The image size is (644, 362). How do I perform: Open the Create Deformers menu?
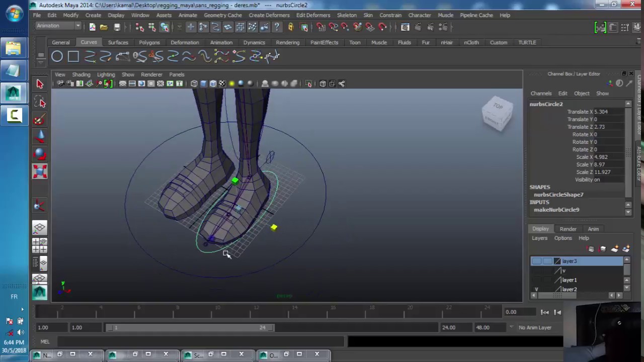pyautogui.click(x=269, y=15)
